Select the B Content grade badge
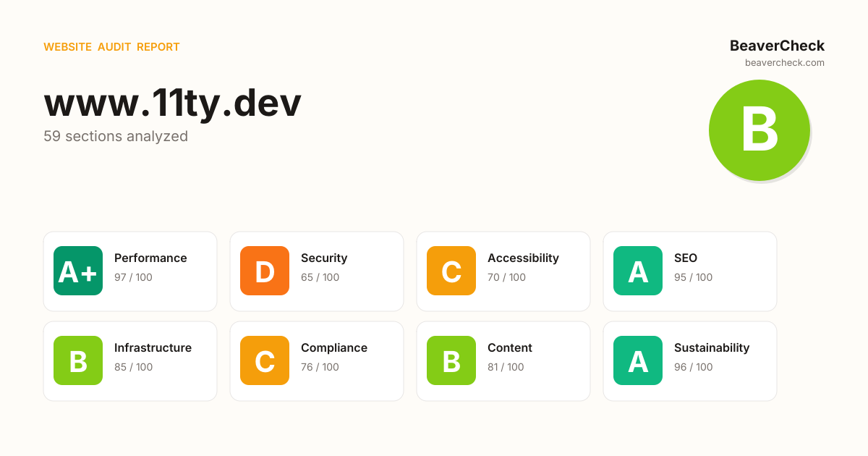Screen dimensions: 868x456 pyautogui.click(x=451, y=360)
